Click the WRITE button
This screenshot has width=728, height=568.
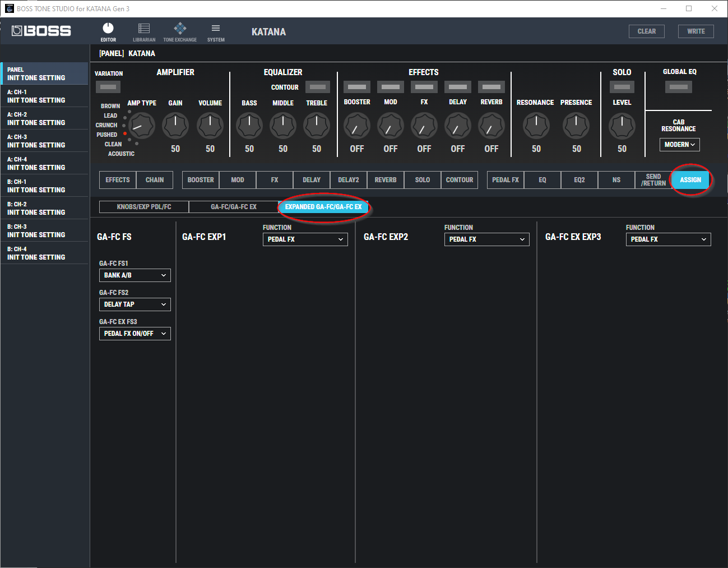point(696,31)
